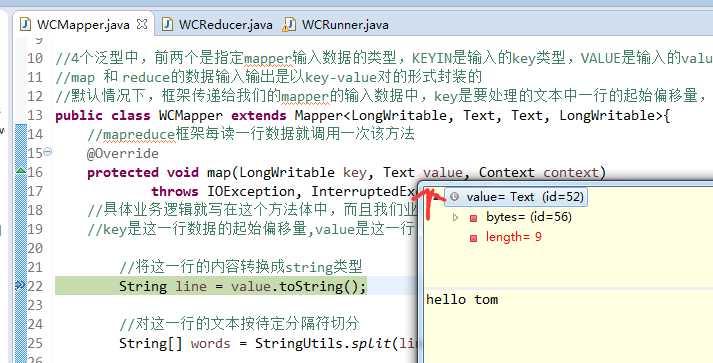The width and height of the screenshot is (713, 363).
Task: Click 'IOException' in the throws clause
Action: tap(251, 192)
